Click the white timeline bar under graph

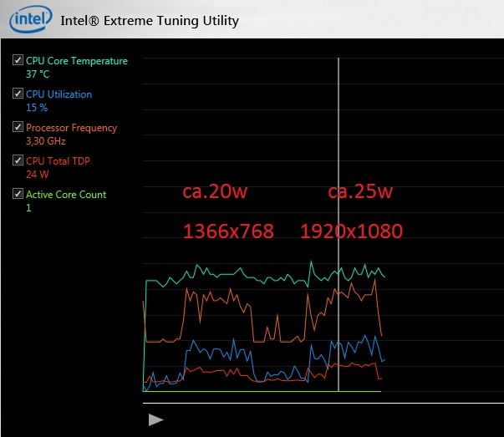pyautogui.click(x=323, y=403)
